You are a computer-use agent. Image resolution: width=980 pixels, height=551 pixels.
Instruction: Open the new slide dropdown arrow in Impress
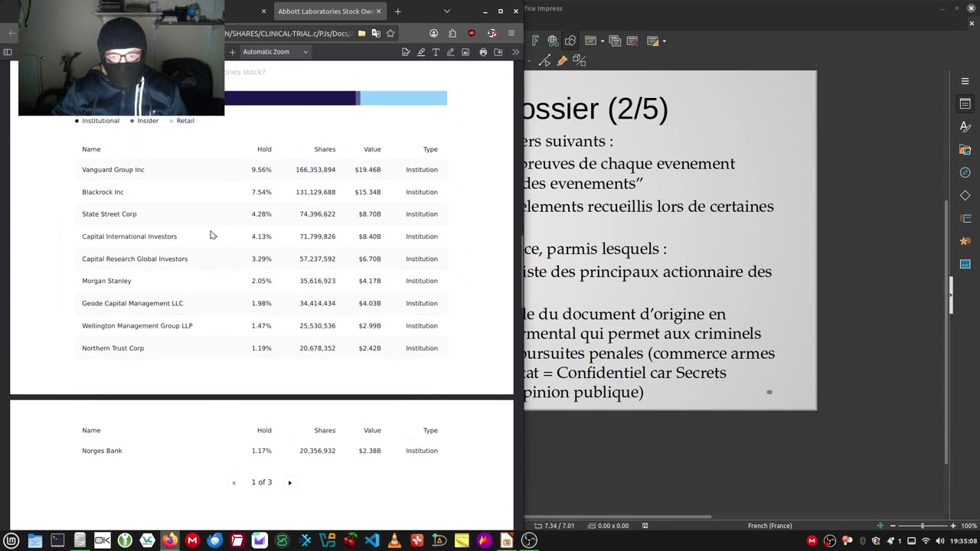(603, 41)
